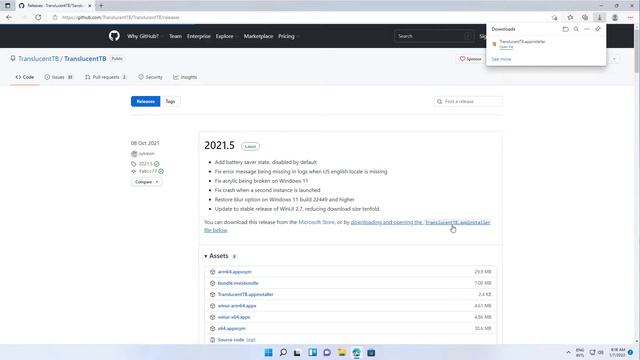This screenshot has width=640, height=360.
Task: Open the commit hash link beside 2021.5 tag
Action: coord(148,171)
